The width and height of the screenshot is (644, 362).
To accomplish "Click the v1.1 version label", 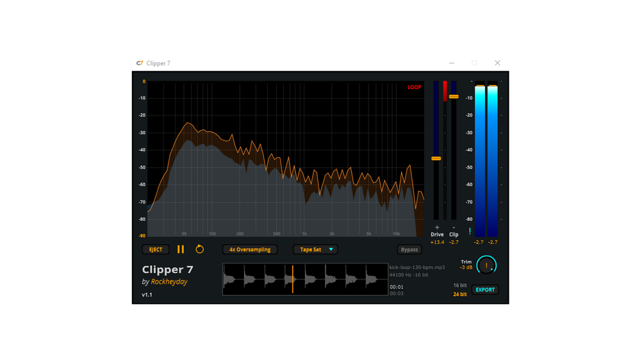I will pyautogui.click(x=147, y=295).
